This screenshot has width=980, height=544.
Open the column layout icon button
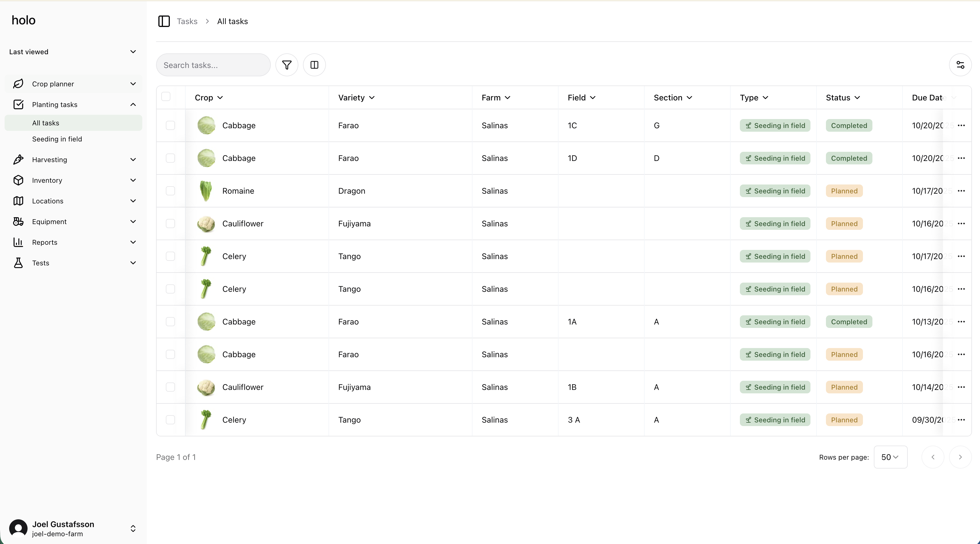314,65
